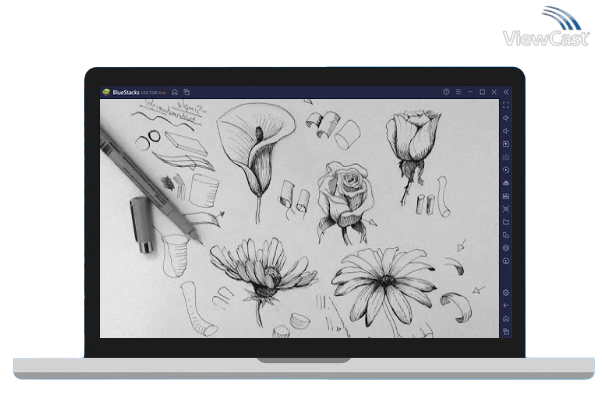Take a screenshot using the side toolbar icon
Image resolution: width=602 pixels, height=414 pixels.
[x=506, y=209]
